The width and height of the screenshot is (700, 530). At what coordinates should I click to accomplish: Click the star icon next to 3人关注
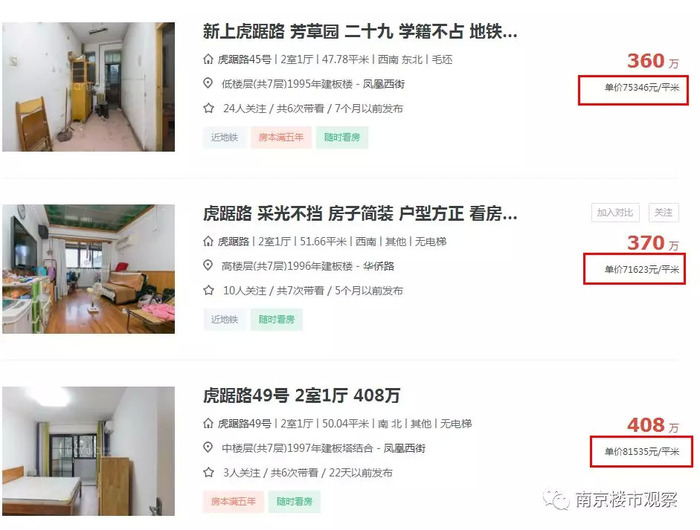pyautogui.click(x=208, y=472)
